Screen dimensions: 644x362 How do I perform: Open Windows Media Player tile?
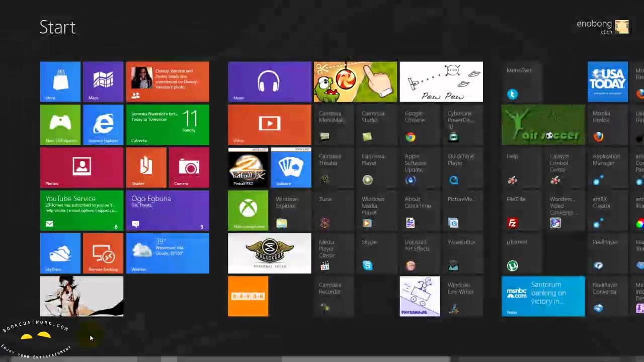click(x=377, y=211)
